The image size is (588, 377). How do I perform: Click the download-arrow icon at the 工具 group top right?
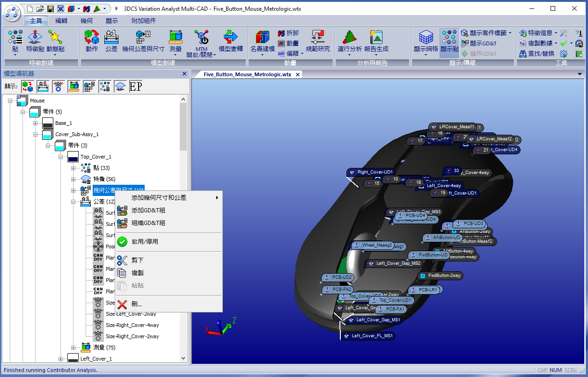click(579, 33)
